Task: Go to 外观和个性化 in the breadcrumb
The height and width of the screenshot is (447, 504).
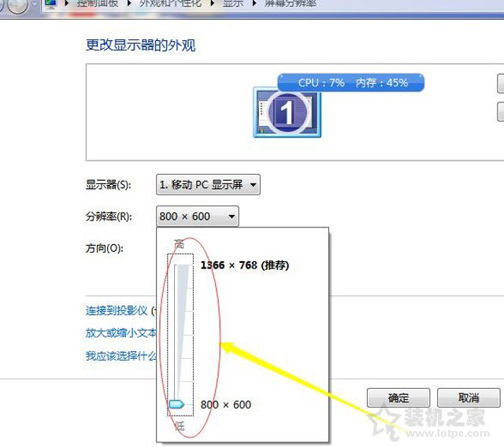Action: [169, 4]
